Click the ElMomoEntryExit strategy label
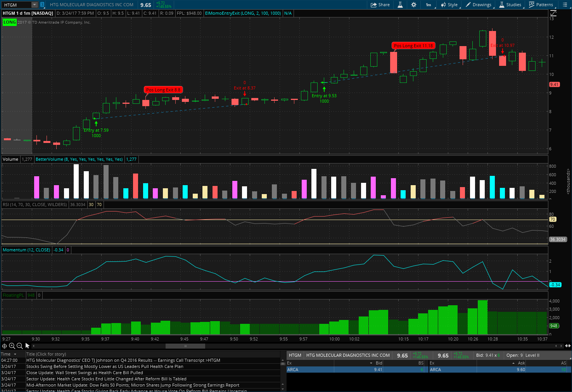The image size is (572, 392). (x=243, y=13)
